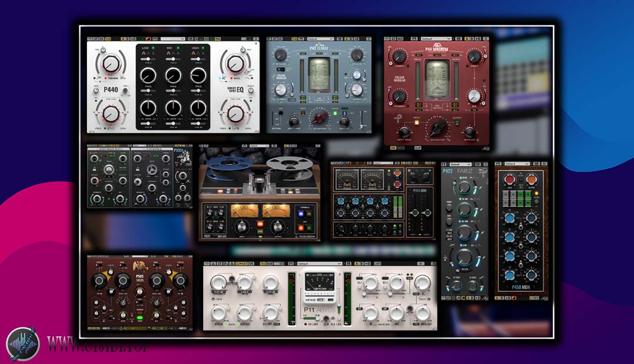
Task: Click the left amber VU meter on tape machine
Action: pyautogui.click(x=245, y=211)
